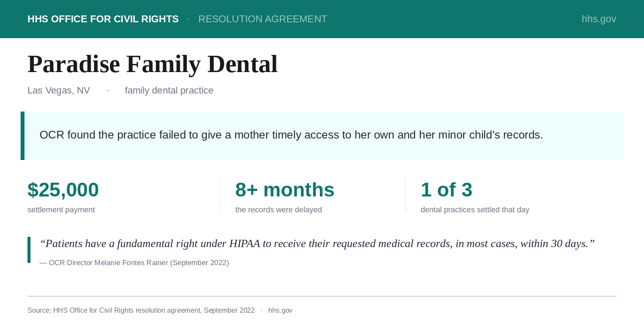Click the records were delayed caption
This screenshot has height=326, width=644.
279,210
